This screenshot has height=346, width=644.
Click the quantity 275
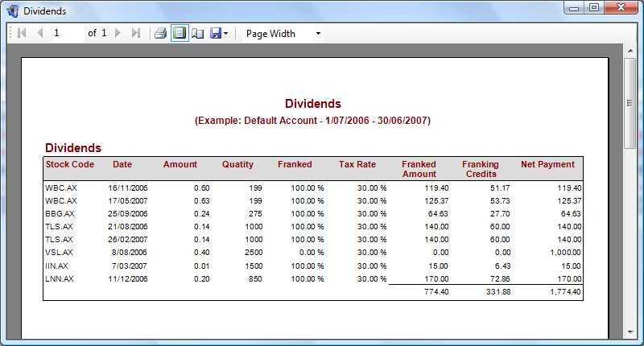[255, 214]
